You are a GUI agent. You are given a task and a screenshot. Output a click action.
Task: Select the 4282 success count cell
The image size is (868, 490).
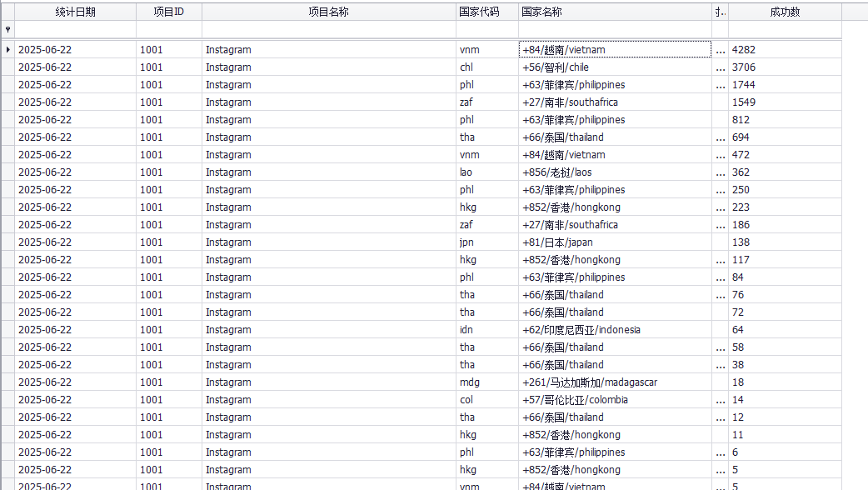pos(785,49)
